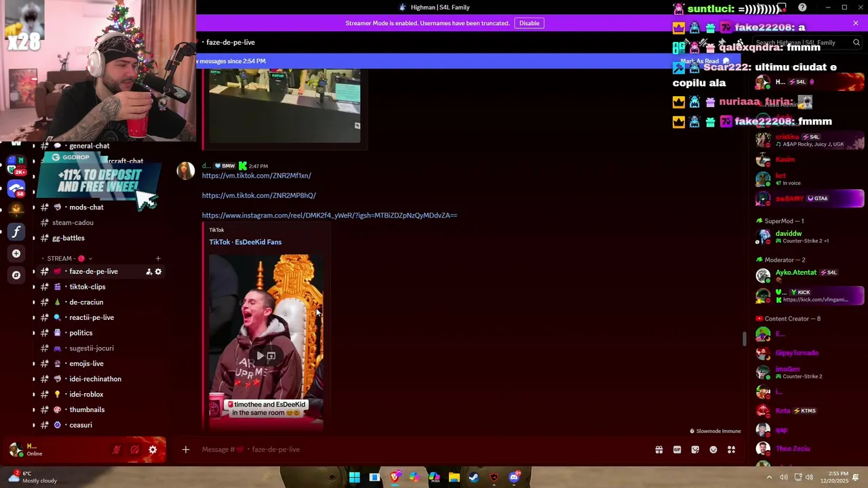Open GipsyTornado member profile
Image resolution: width=868 pixels, height=488 pixels.
(x=808, y=353)
